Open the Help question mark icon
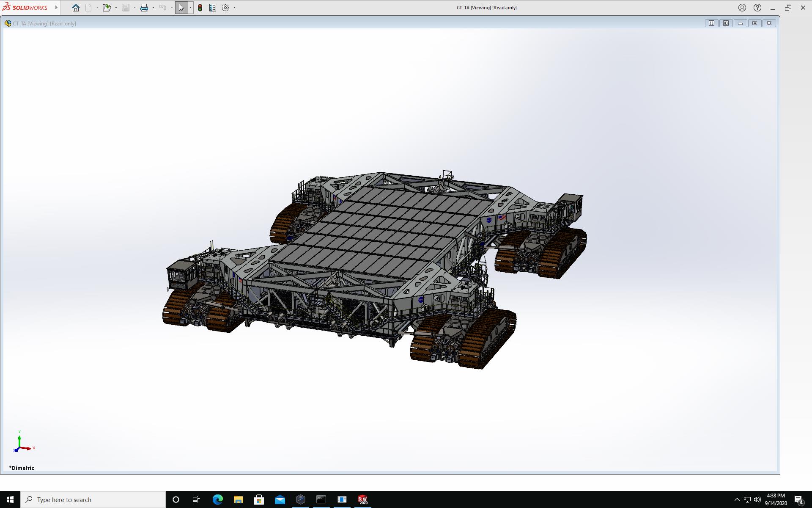This screenshot has height=508, width=812. pyautogui.click(x=757, y=8)
